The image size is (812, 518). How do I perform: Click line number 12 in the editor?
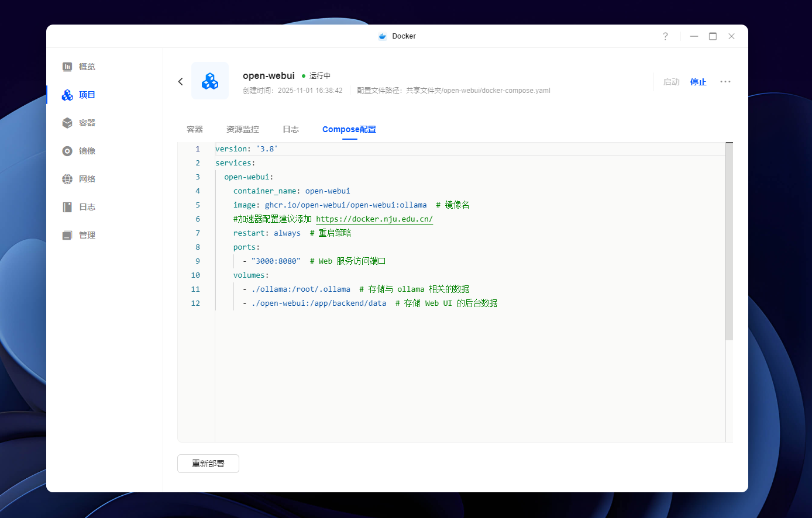coord(195,303)
